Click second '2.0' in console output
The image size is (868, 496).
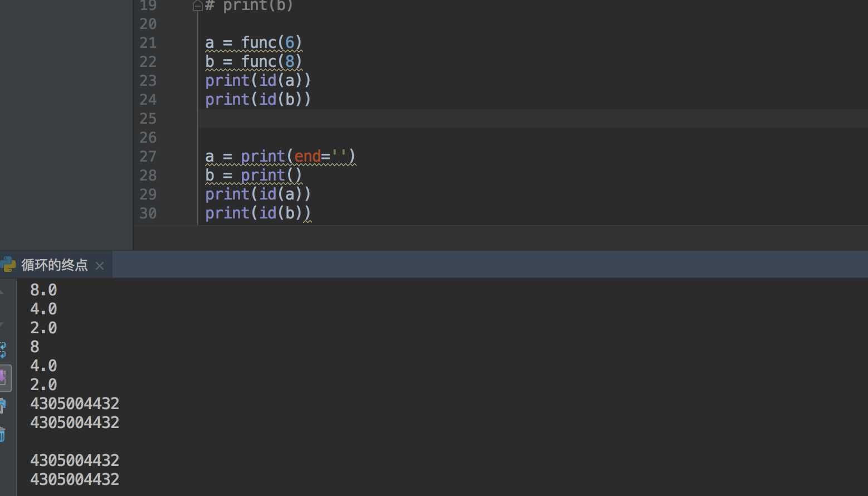pyautogui.click(x=43, y=385)
